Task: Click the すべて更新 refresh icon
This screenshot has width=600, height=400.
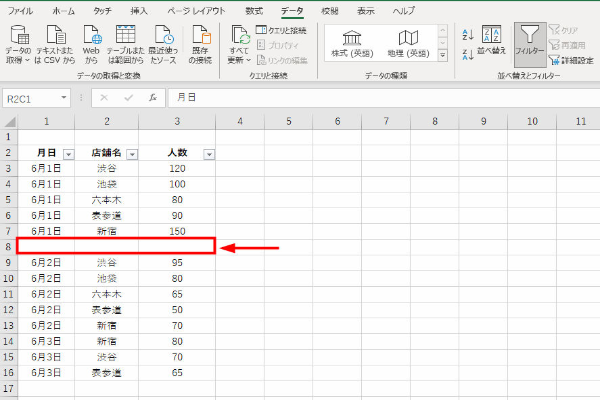Action: [240, 41]
